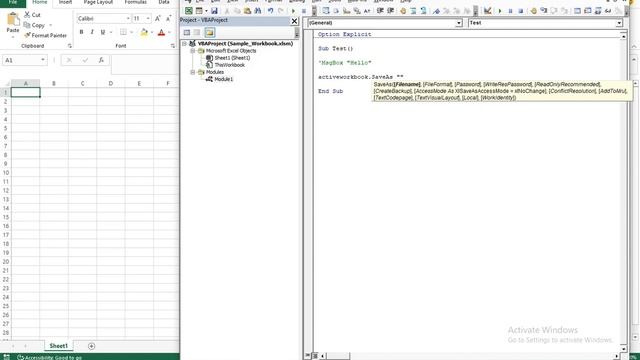Viewport: 640px width, 360px height.
Task: Decrease font size with the small A icon
Action: [168, 18]
